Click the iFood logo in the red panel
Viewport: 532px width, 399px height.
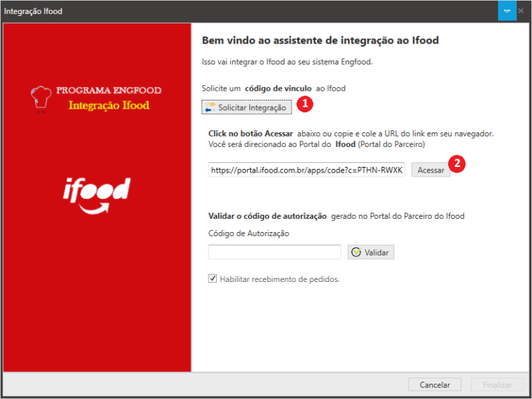tap(97, 196)
